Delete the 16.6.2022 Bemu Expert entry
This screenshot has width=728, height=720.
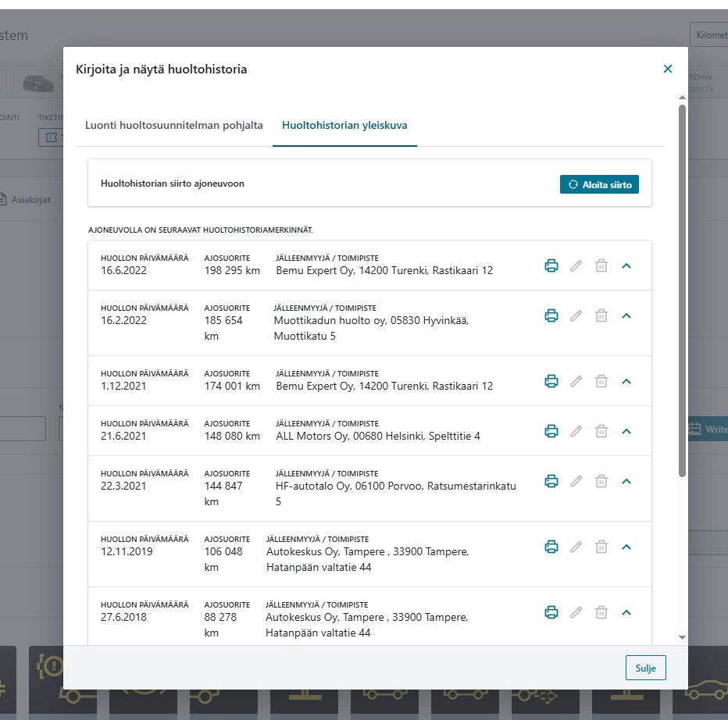[601, 266]
